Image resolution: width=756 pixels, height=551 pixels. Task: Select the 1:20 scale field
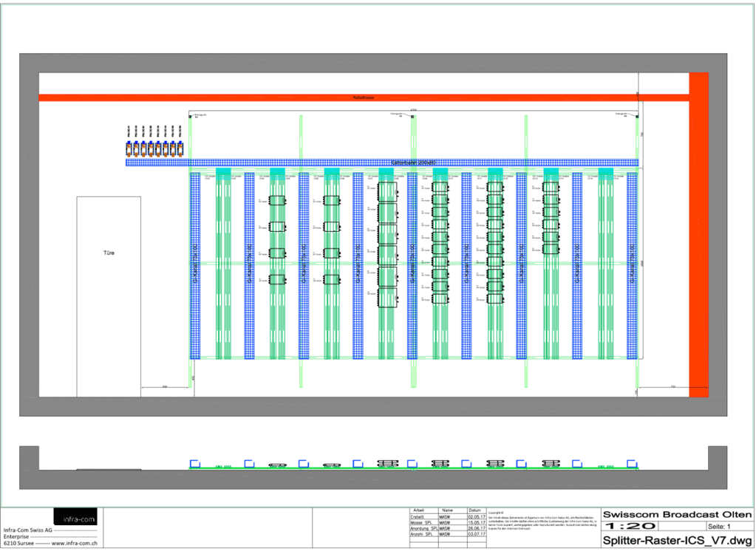(630, 527)
